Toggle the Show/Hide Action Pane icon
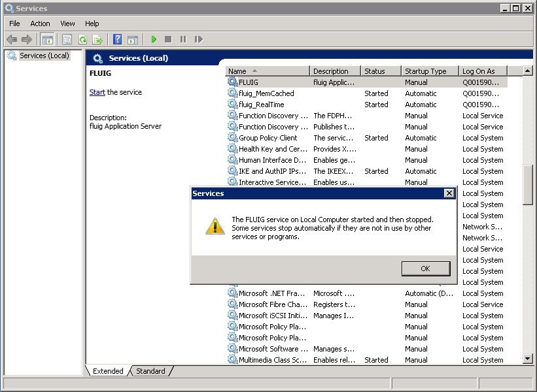Viewport: 537px width, 392px height. (x=133, y=40)
